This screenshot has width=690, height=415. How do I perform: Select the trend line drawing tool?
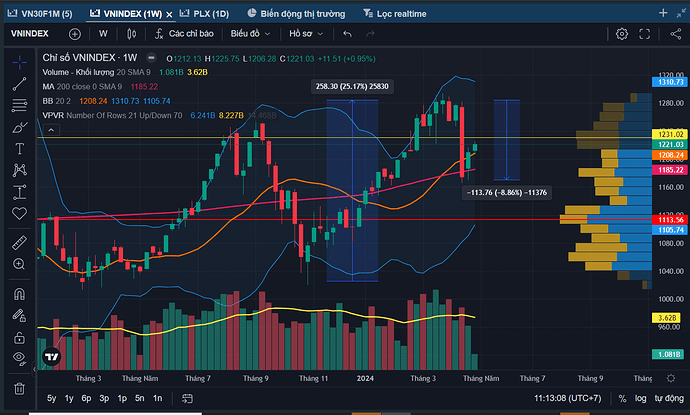tap(18, 83)
